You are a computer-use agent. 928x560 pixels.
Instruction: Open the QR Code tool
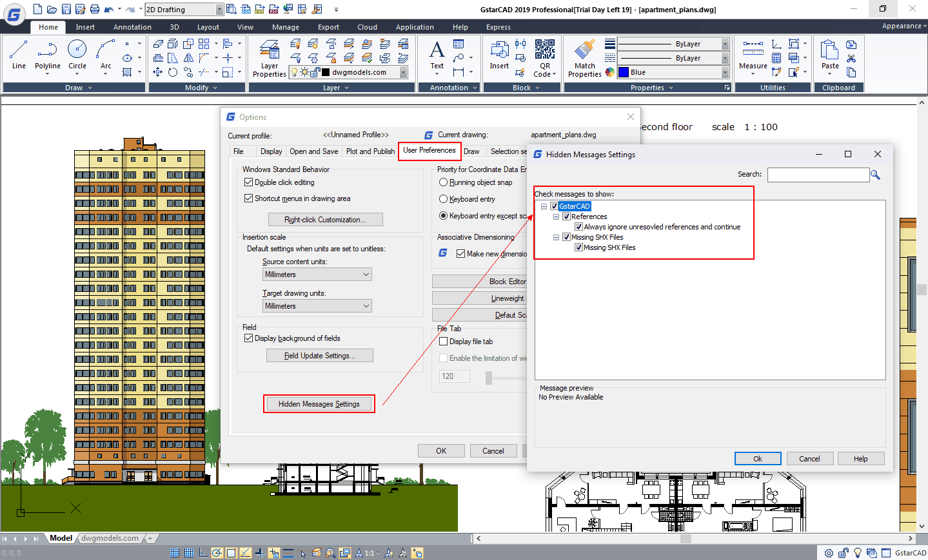click(545, 58)
